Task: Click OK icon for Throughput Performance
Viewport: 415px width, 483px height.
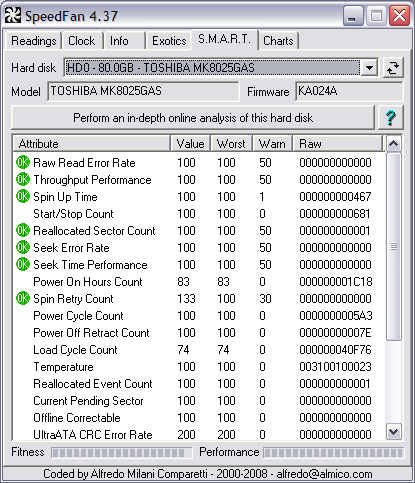Action: coord(23,179)
